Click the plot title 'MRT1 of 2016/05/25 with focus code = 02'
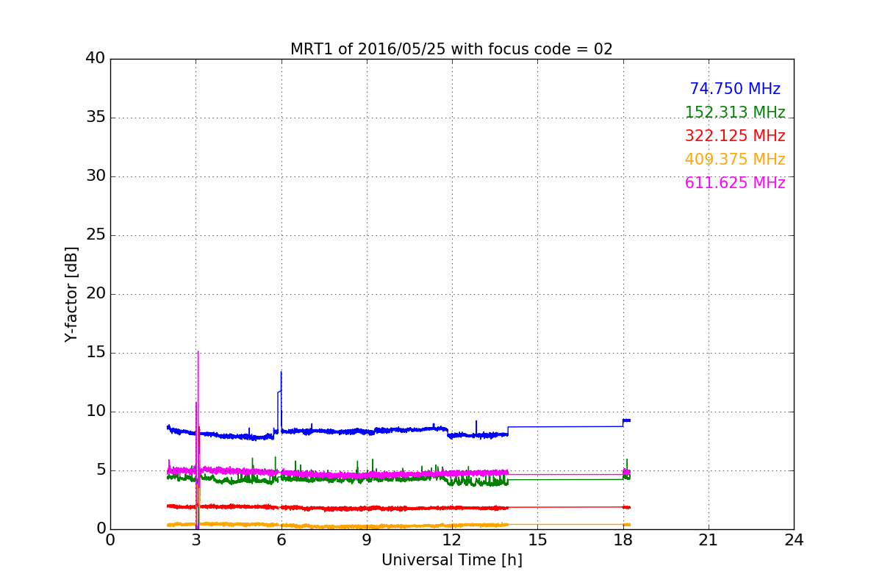The width and height of the screenshot is (882, 588). pyautogui.click(x=451, y=49)
